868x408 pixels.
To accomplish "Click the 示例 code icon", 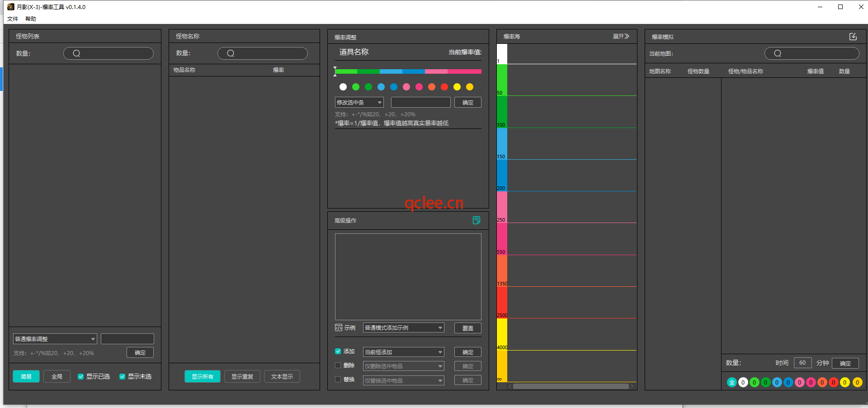I will [339, 328].
